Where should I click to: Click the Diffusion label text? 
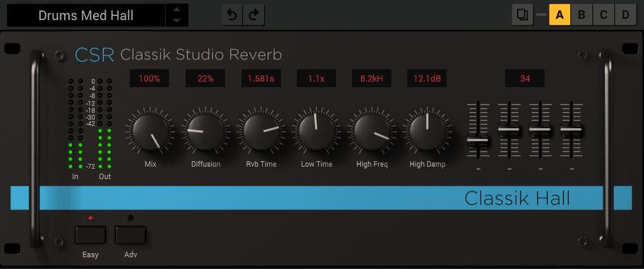[206, 164]
